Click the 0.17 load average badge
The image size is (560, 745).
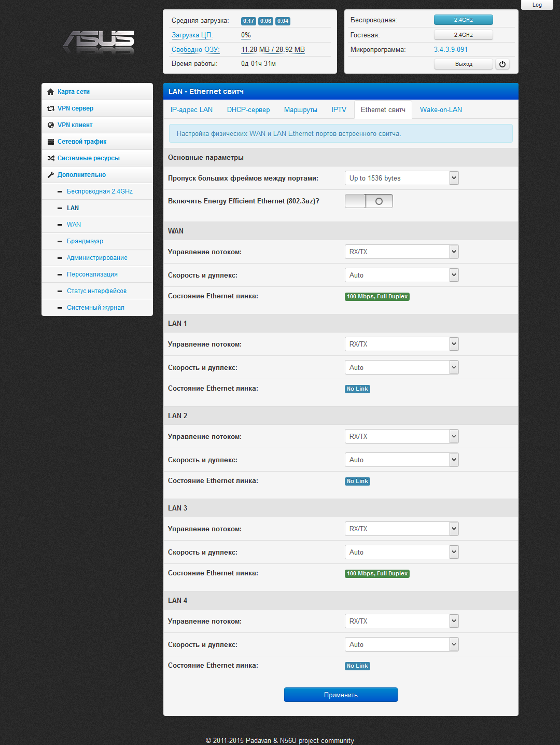(x=248, y=21)
